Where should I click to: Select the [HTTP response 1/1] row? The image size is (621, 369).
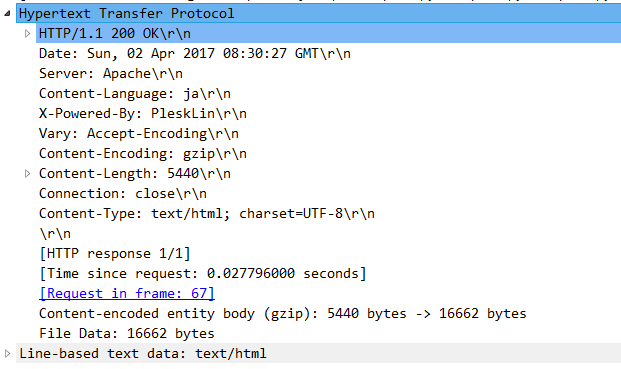tap(115, 253)
